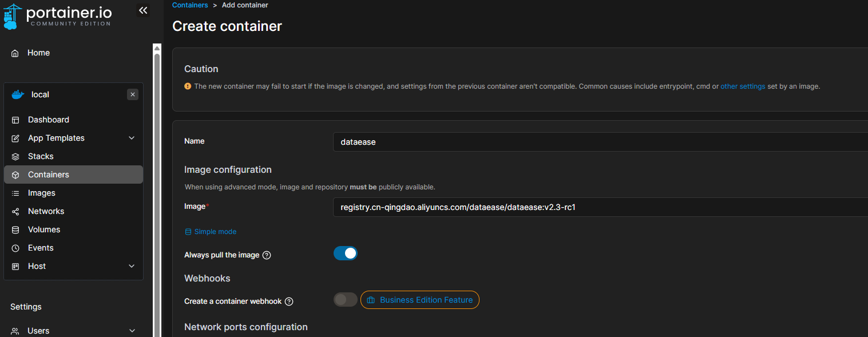Open help tooltip for container webhook
The image size is (868, 337).
289,302
